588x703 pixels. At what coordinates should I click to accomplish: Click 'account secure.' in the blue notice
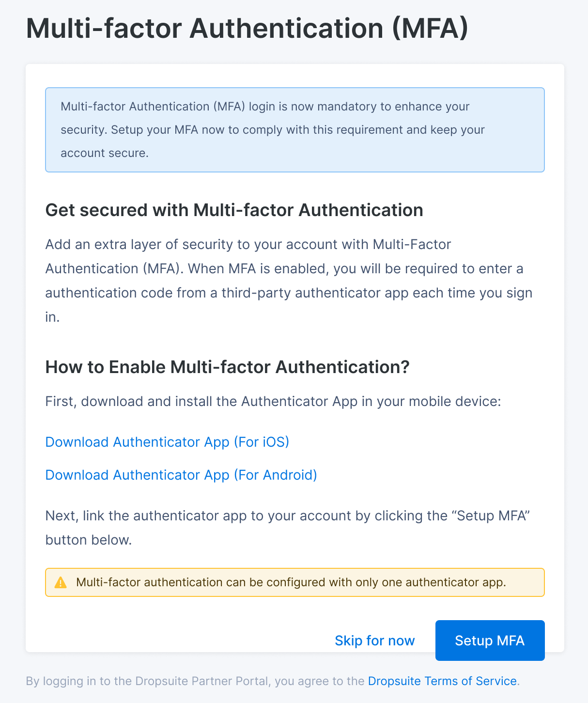pos(104,153)
